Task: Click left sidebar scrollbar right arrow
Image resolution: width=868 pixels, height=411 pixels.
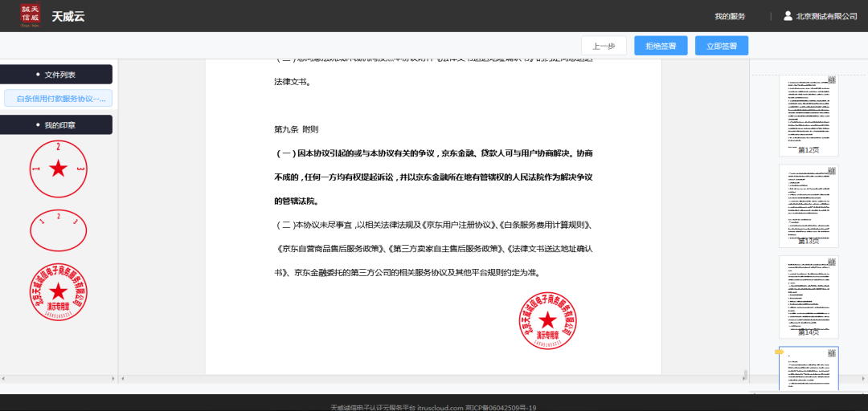Action: (x=114, y=379)
